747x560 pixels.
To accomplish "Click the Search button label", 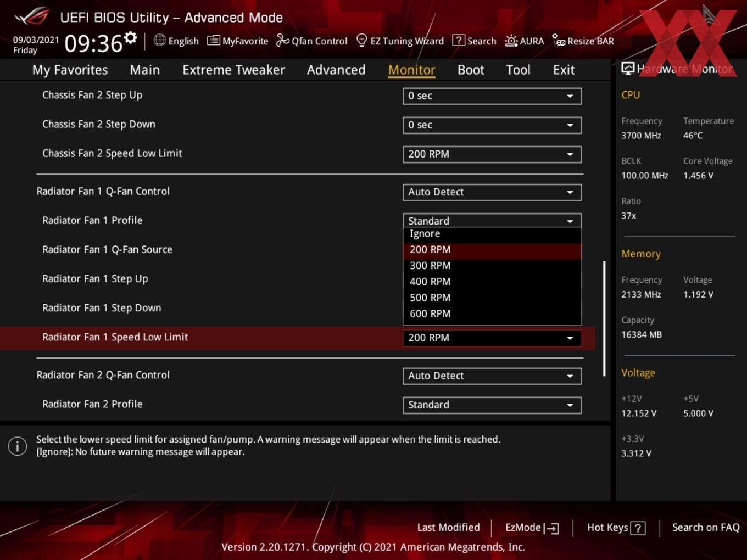I will click(482, 41).
